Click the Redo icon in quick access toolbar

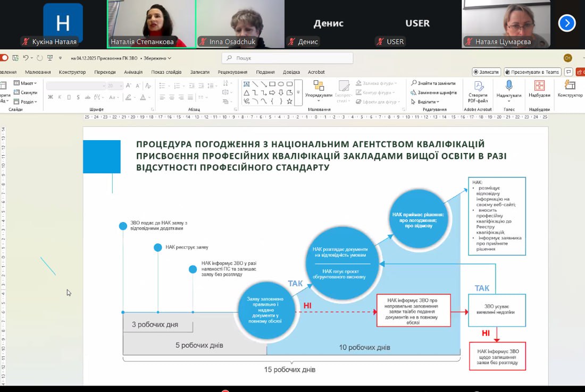pyautogui.click(x=39, y=58)
